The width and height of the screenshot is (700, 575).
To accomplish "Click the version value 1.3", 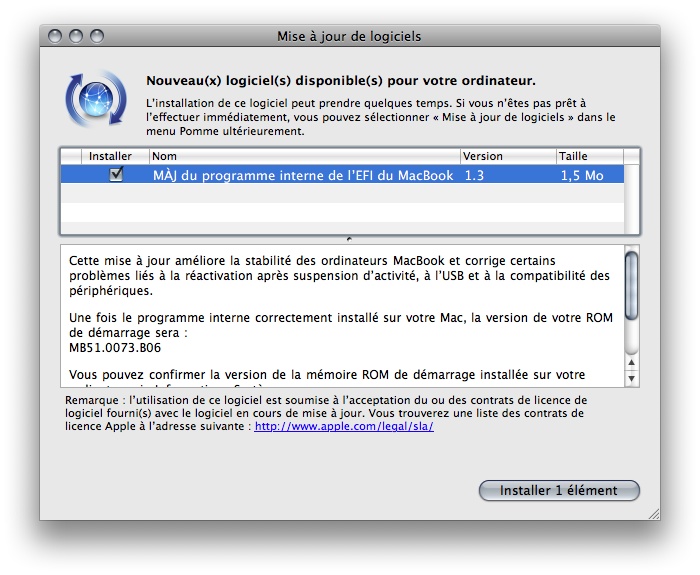I will 474,175.
